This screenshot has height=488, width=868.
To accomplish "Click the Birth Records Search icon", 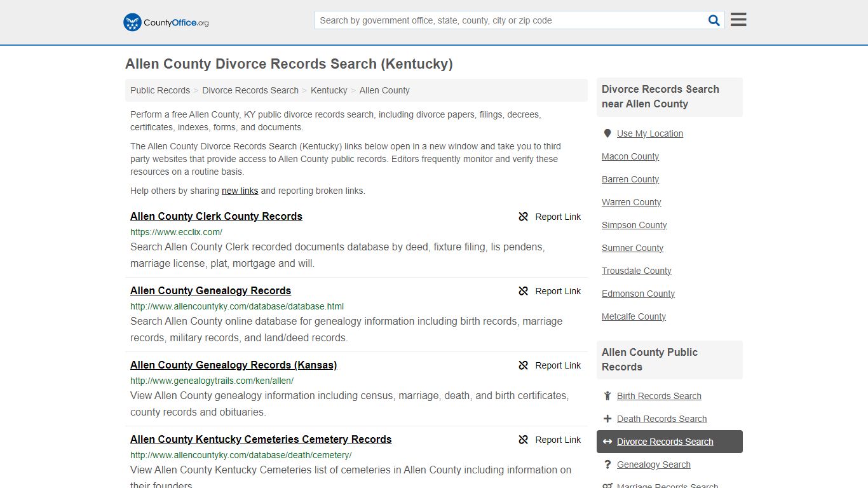I will (x=607, y=396).
